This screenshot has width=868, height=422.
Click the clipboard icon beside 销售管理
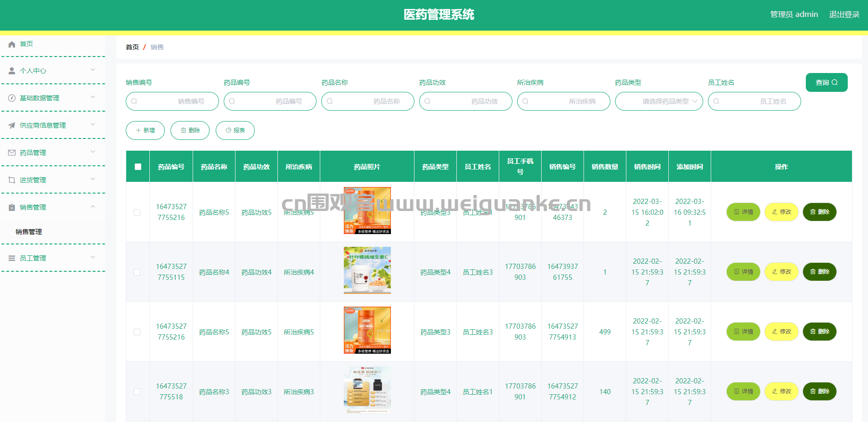tap(12, 207)
